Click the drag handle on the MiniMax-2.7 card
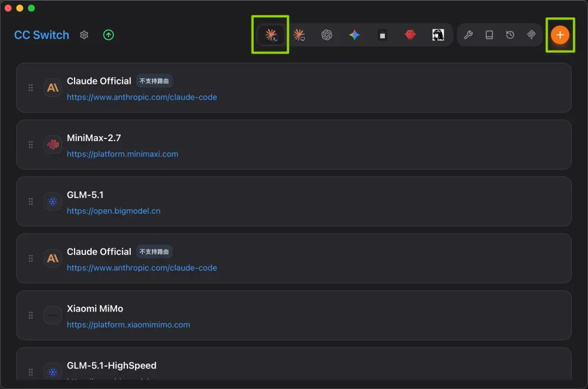This screenshot has height=389, width=588. point(30,145)
